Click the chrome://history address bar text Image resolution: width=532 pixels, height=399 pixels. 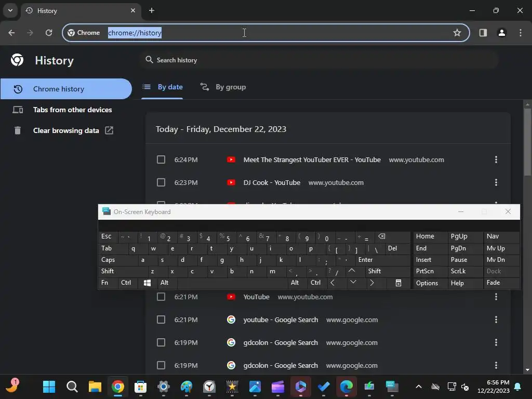click(x=135, y=33)
